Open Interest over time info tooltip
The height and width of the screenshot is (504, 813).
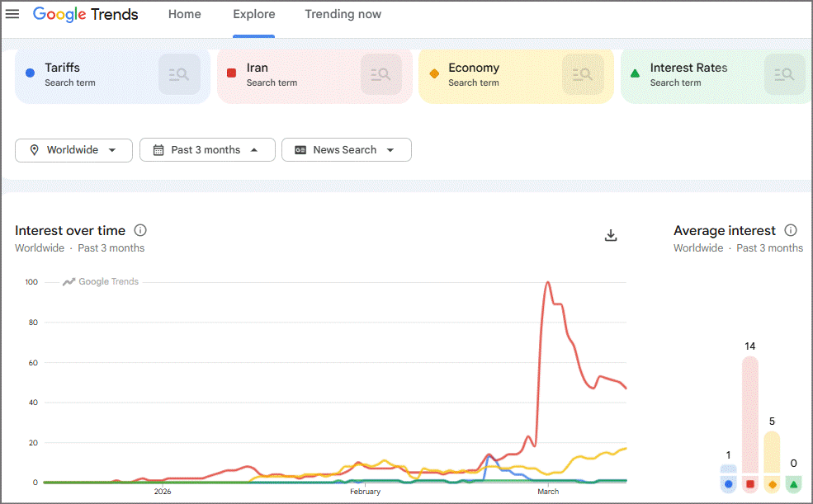click(x=140, y=230)
